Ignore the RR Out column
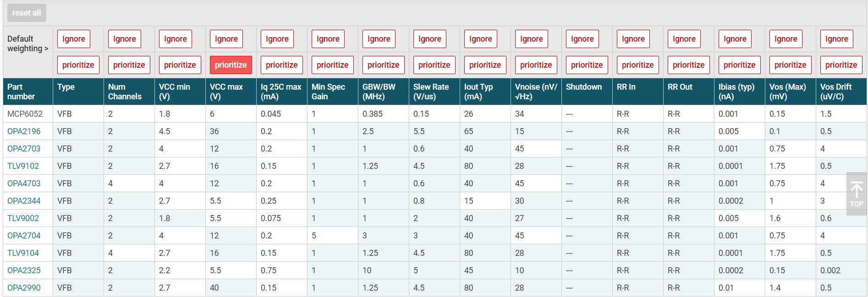Image resolution: width=868 pixels, height=297 pixels. click(x=684, y=39)
